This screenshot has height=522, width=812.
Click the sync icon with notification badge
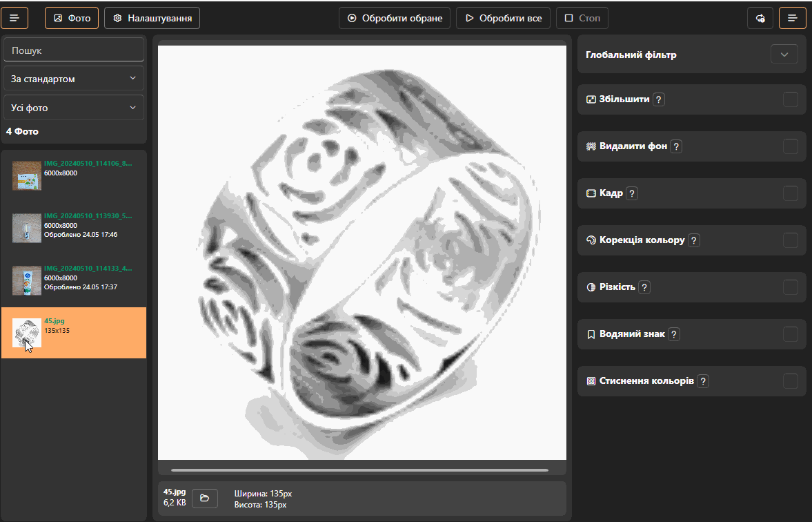pyautogui.click(x=760, y=18)
